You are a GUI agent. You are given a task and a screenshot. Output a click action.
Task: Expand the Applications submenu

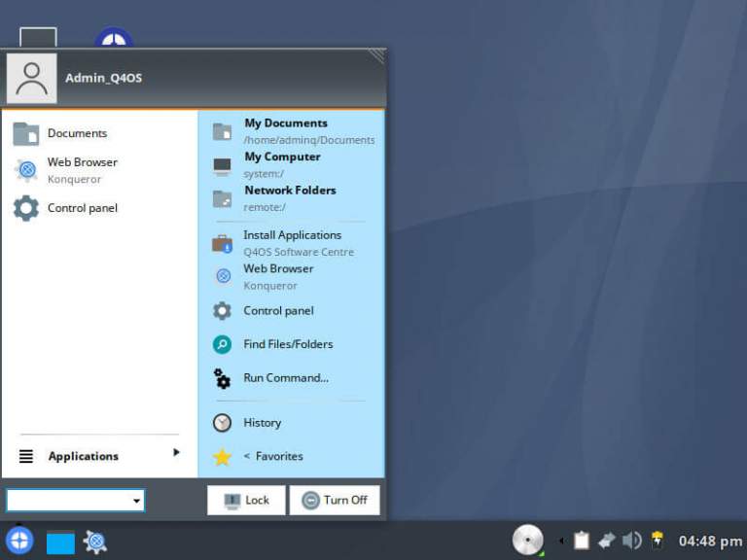click(98, 456)
